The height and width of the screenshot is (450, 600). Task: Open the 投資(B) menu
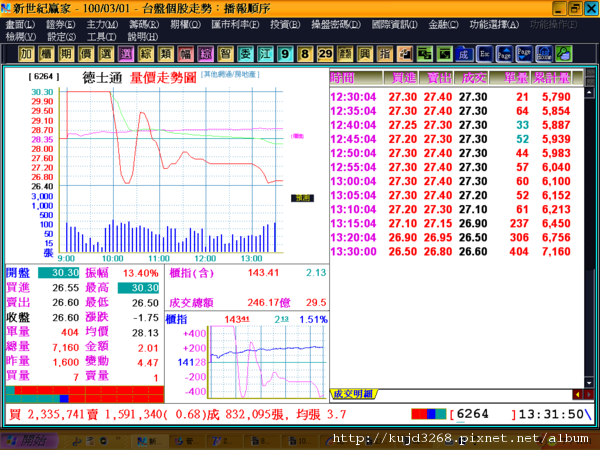click(x=285, y=24)
